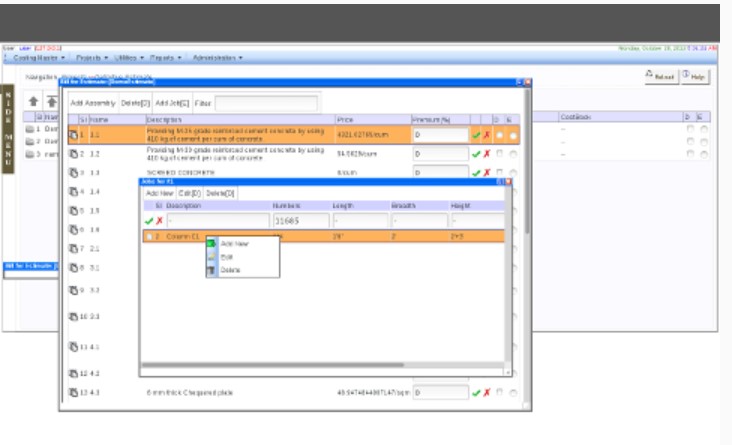Click horizontal scrollbar in Jobs dialog
This screenshot has height=445, width=732.
point(273,365)
